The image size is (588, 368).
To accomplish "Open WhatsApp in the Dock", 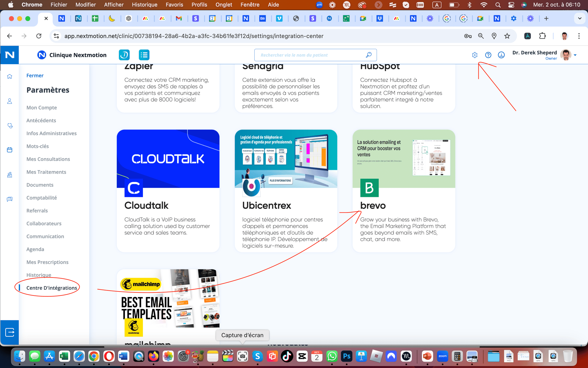I will click(x=332, y=356).
